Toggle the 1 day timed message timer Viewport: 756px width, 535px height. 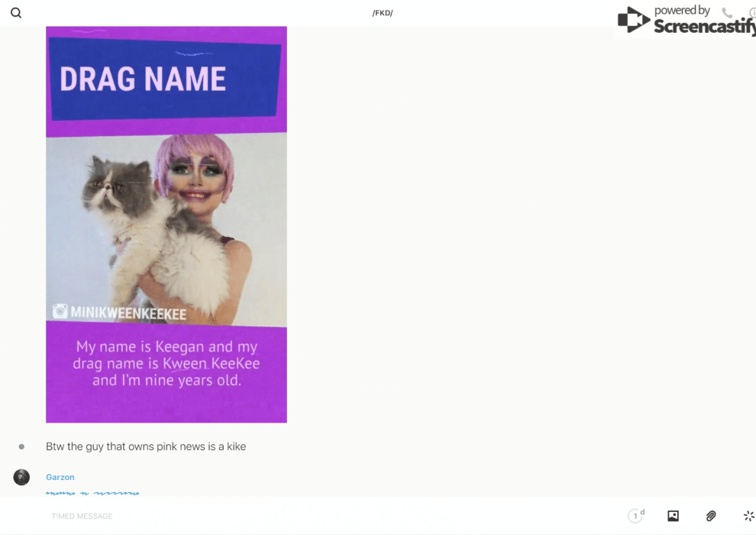636,516
